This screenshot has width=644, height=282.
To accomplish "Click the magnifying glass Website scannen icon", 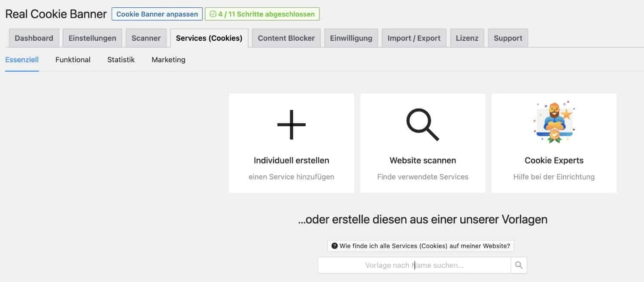I will (x=422, y=124).
